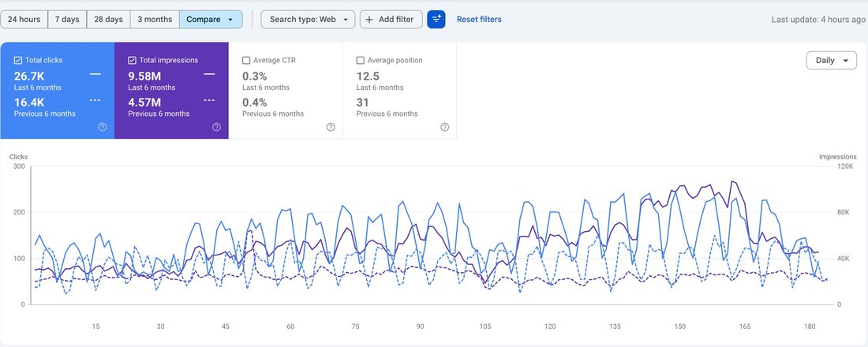Click day 15 on the chart axis
Image resolution: width=868 pixels, height=347 pixels.
click(x=95, y=326)
